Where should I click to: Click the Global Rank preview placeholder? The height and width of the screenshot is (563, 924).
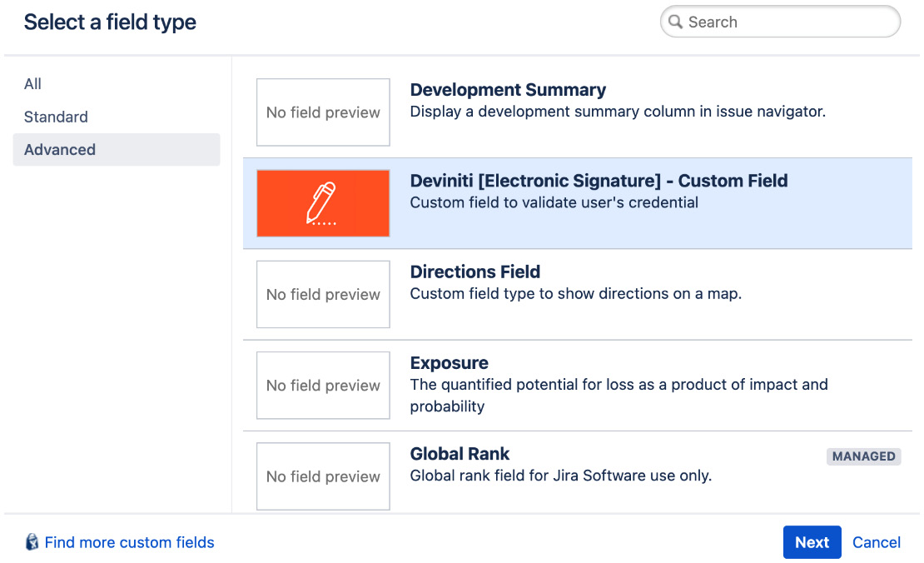pyautogui.click(x=323, y=476)
